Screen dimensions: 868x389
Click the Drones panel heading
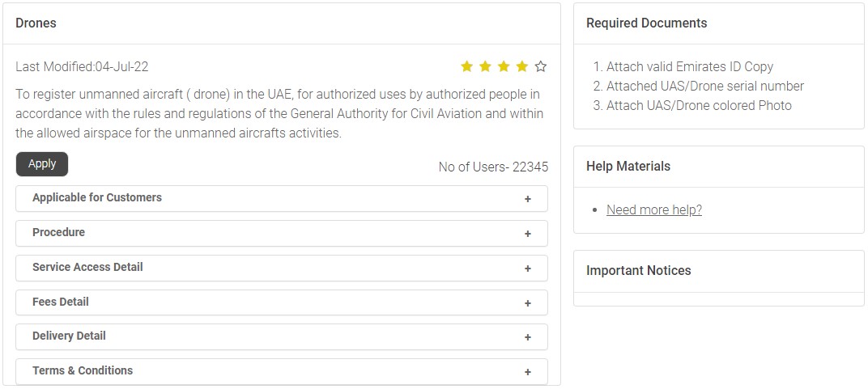pos(36,23)
